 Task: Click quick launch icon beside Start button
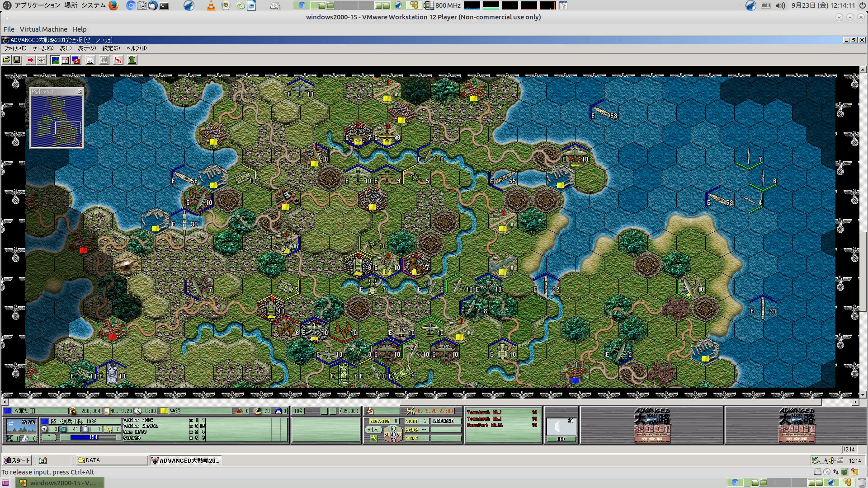(x=43, y=460)
